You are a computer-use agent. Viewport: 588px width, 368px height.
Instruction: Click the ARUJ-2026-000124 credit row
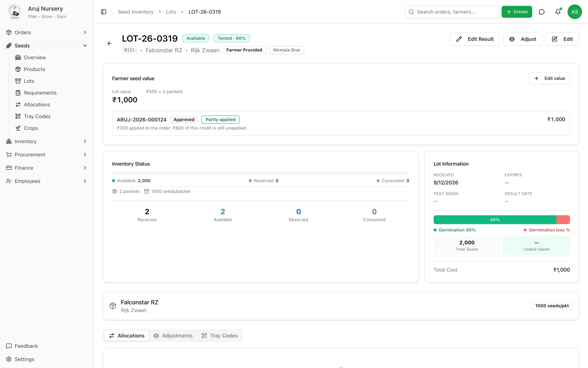(x=341, y=123)
